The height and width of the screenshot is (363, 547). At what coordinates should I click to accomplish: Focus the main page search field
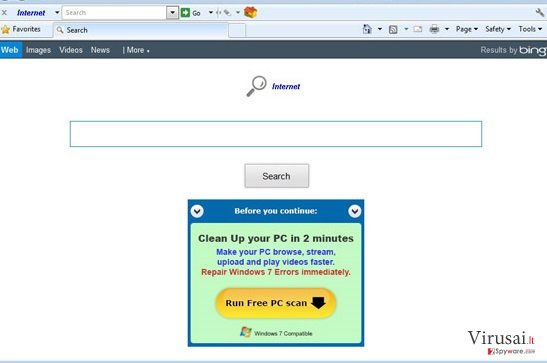coord(276,134)
